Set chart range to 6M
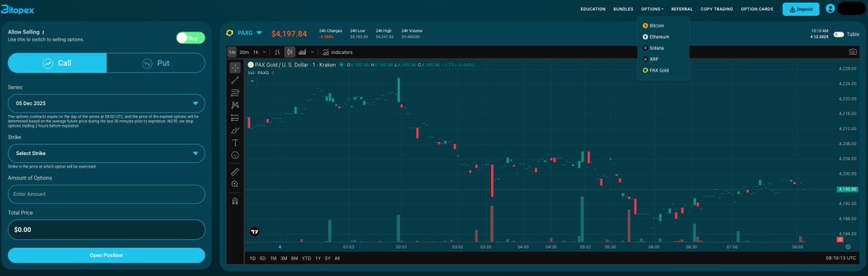 coord(294,258)
